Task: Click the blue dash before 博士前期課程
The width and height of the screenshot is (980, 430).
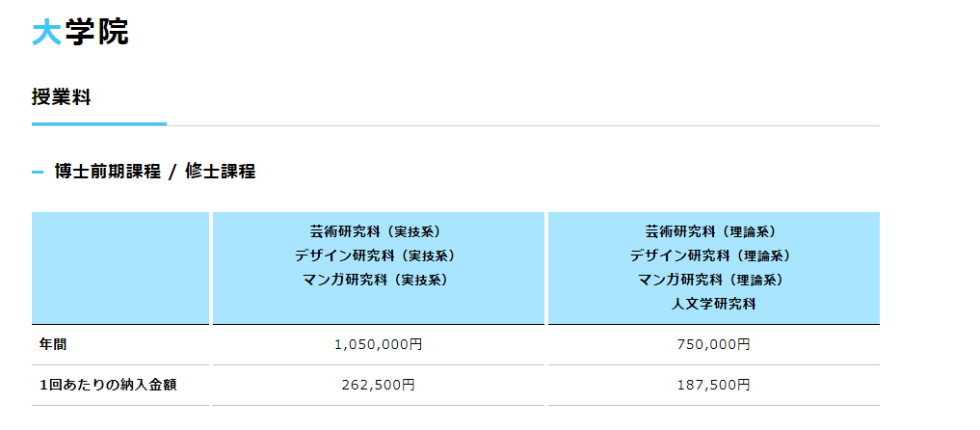Action: point(38,172)
